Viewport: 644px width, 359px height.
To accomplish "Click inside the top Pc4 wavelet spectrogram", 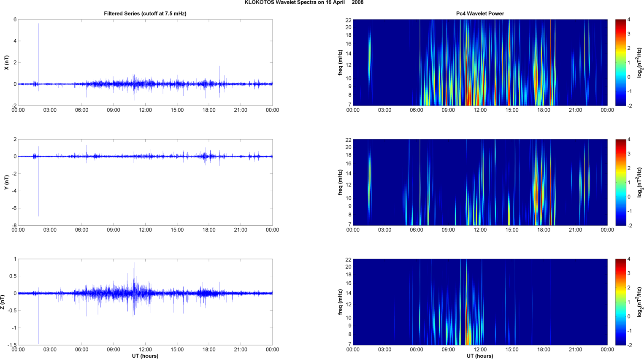I will coord(480,62).
